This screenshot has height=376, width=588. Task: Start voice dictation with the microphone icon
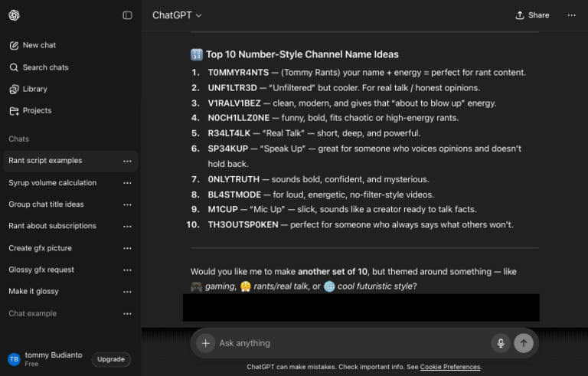[x=500, y=343]
